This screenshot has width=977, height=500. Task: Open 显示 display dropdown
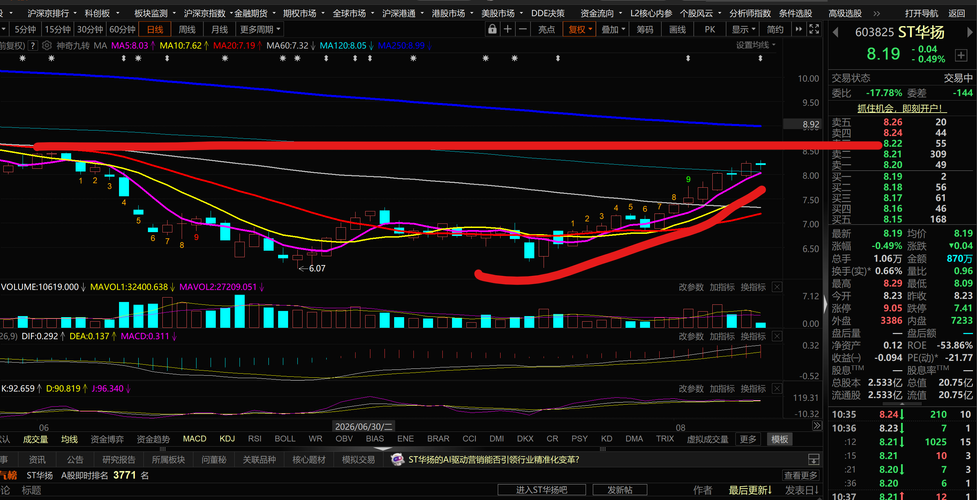pos(743,29)
